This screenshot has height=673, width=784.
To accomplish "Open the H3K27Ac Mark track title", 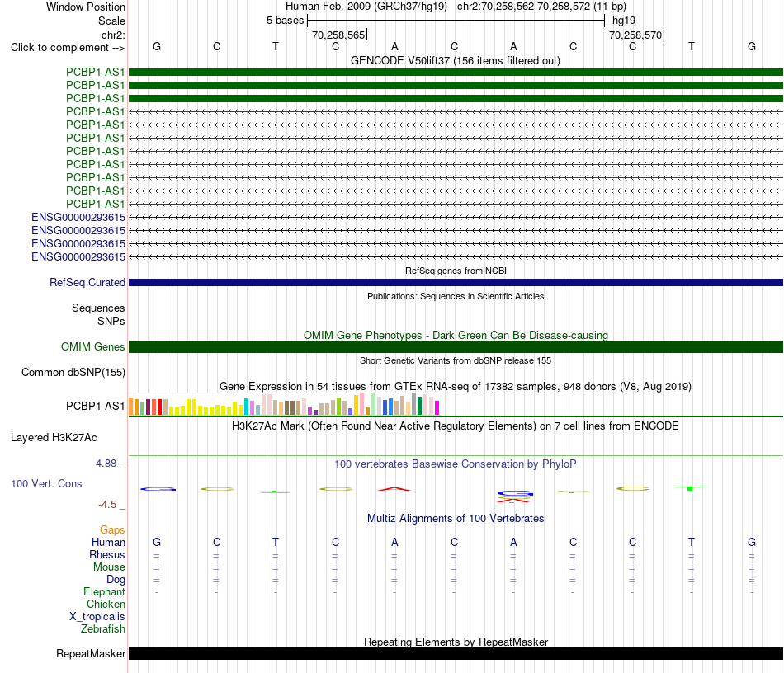I will coord(456,426).
